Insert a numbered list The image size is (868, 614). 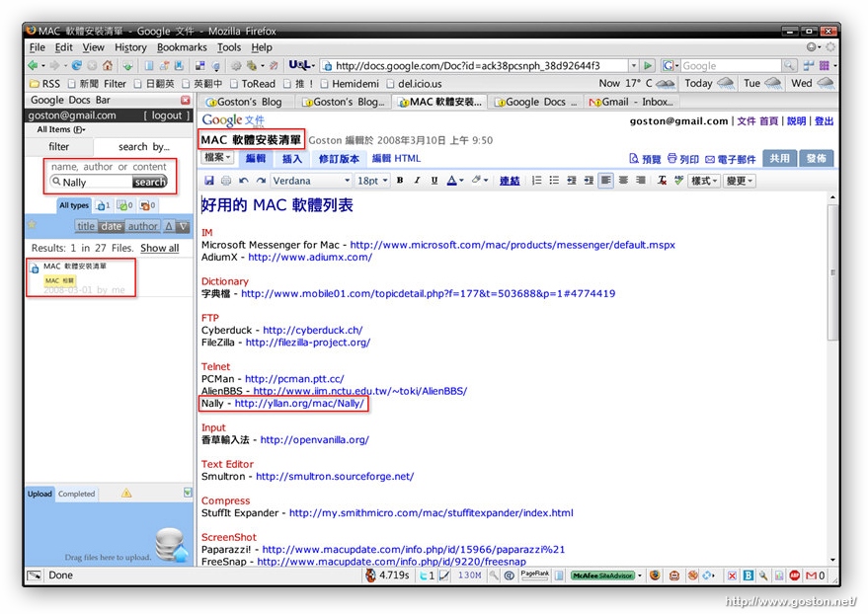(536, 181)
